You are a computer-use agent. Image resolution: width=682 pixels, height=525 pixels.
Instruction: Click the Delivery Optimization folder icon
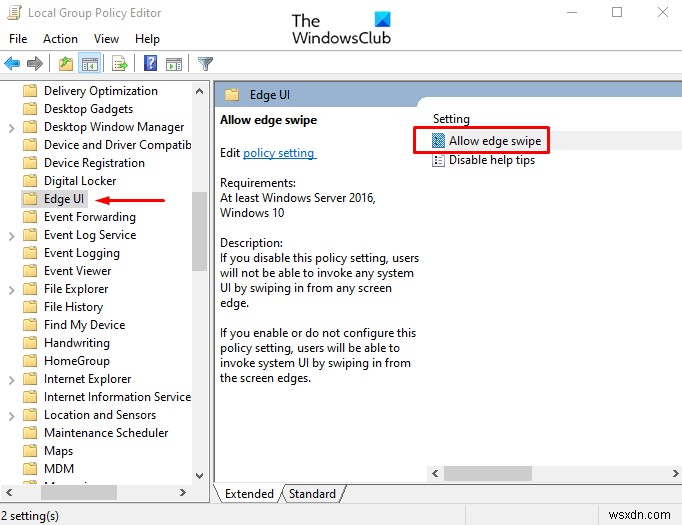(x=30, y=90)
